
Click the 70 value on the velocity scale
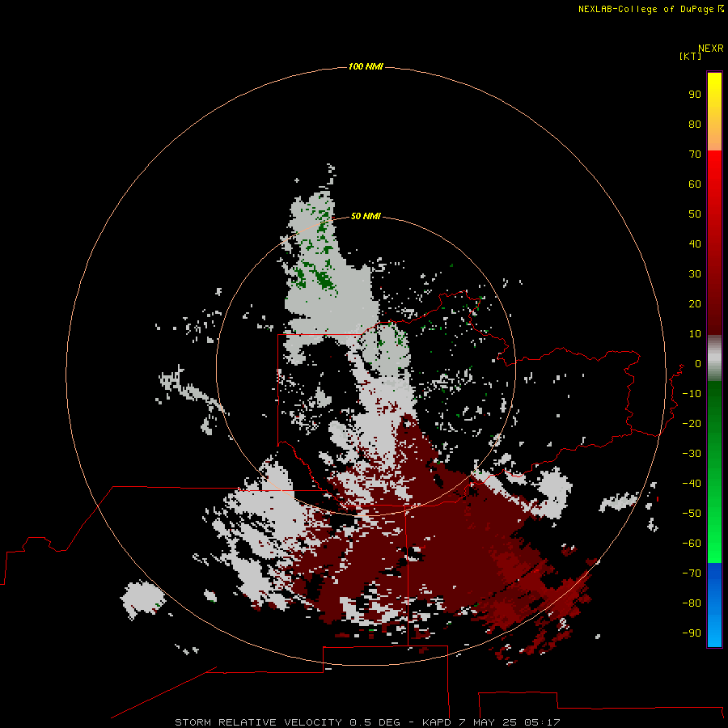(695, 154)
